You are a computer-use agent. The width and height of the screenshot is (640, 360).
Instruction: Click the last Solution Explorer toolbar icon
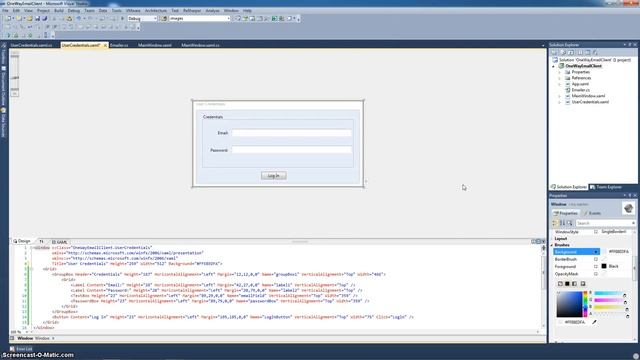596,53
